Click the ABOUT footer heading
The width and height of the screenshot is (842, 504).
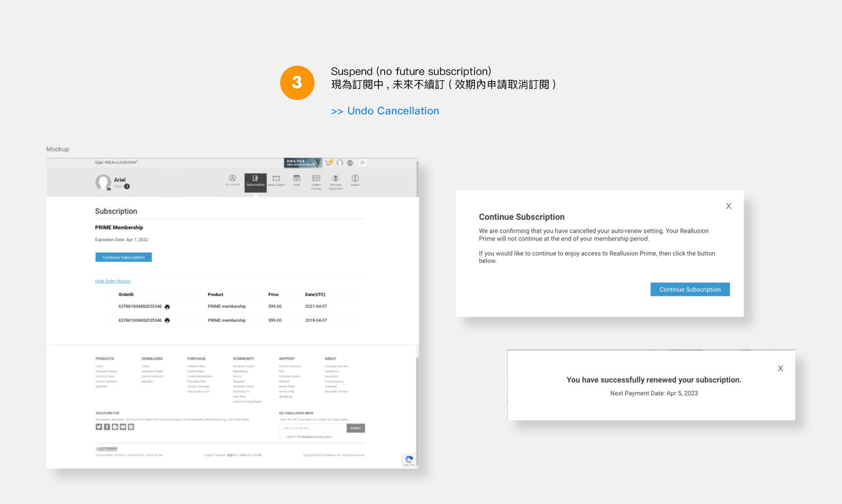330,358
